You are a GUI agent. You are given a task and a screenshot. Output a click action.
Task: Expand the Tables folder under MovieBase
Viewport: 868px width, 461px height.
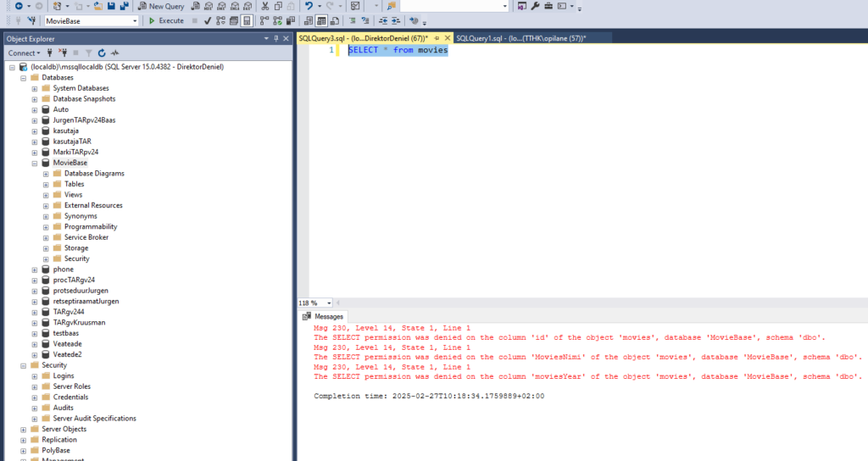coord(46,184)
